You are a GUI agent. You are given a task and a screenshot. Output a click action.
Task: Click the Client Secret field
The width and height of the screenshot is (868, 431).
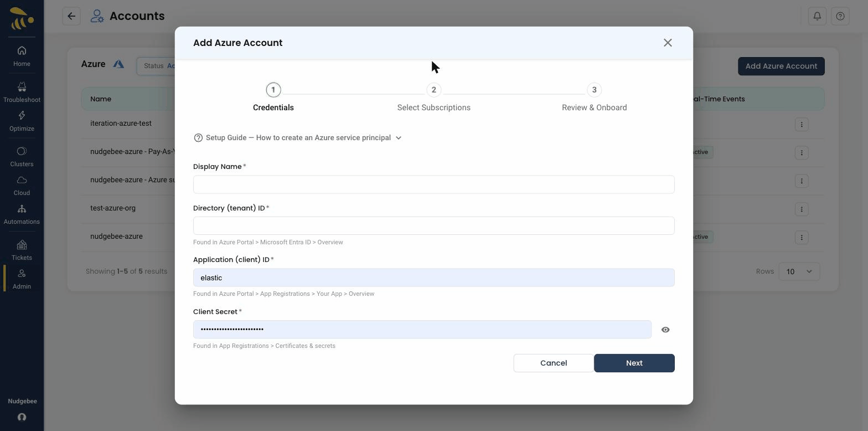point(422,330)
